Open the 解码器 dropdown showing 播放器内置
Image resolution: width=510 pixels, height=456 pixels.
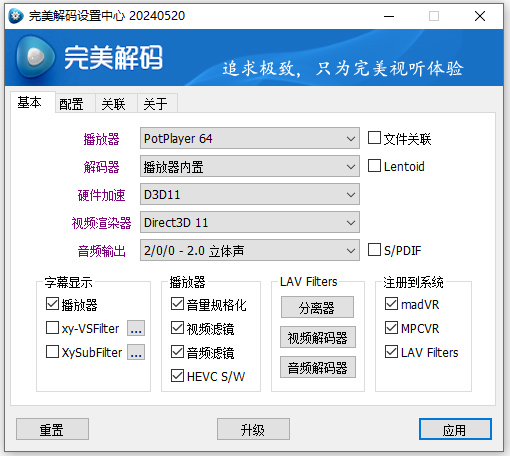(250, 166)
